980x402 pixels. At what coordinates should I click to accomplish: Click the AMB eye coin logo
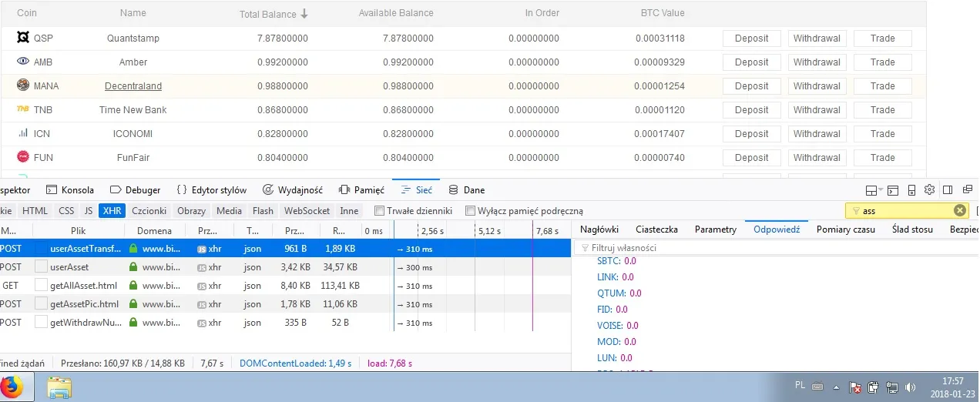pyautogui.click(x=23, y=62)
